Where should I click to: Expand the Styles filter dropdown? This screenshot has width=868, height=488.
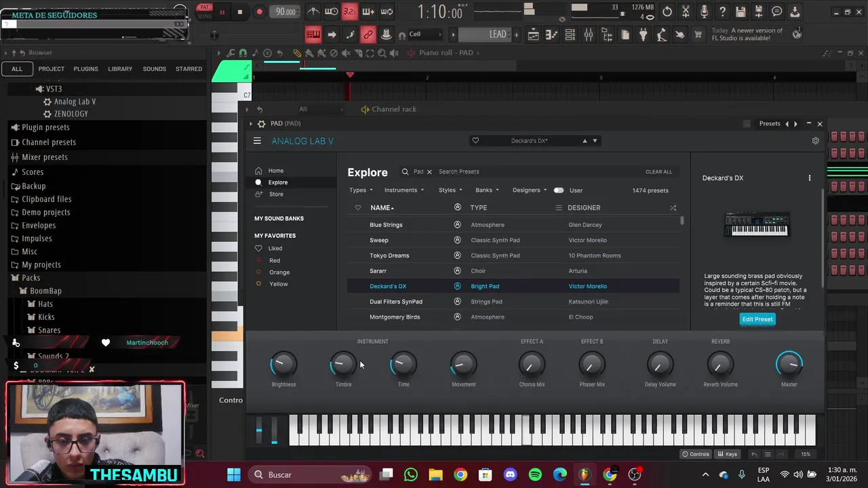coord(450,190)
